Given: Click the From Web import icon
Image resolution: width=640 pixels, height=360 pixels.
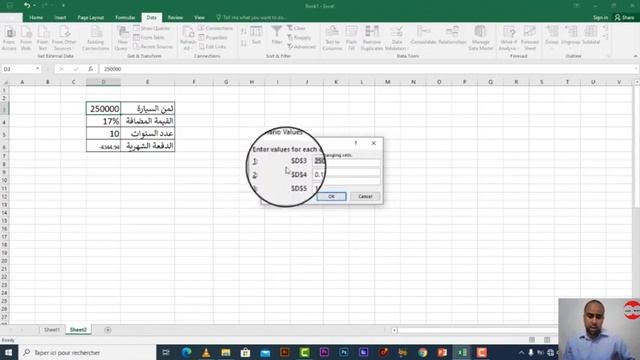Looking at the screenshot, I should [x=26, y=38].
